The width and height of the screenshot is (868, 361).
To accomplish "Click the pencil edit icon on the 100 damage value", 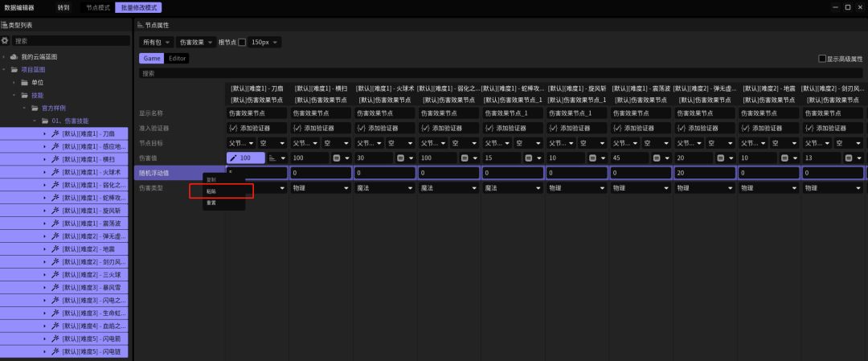I will click(234, 158).
